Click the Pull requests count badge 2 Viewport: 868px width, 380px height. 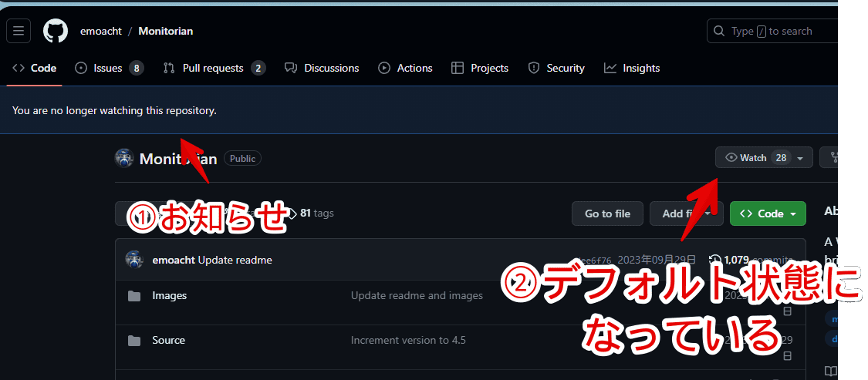258,68
